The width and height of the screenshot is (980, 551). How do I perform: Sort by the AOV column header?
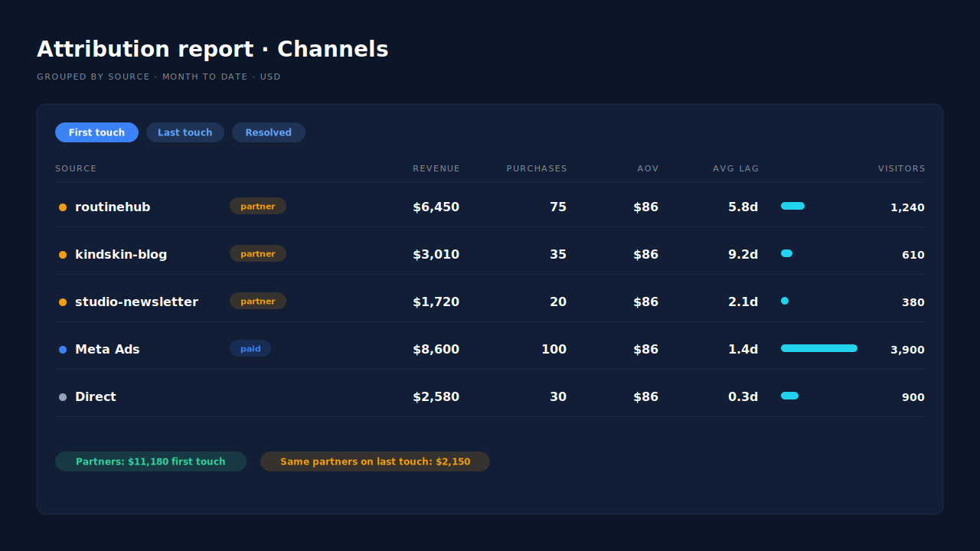[x=648, y=168]
